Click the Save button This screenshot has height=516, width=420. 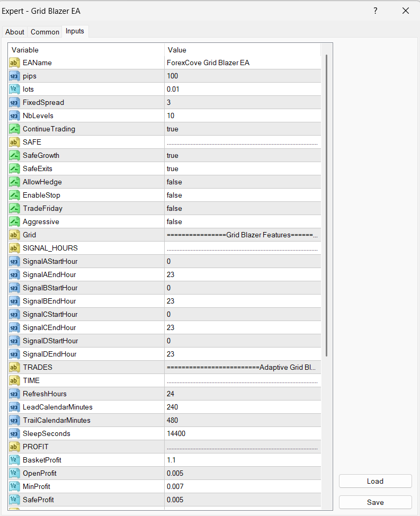[x=376, y=502]
